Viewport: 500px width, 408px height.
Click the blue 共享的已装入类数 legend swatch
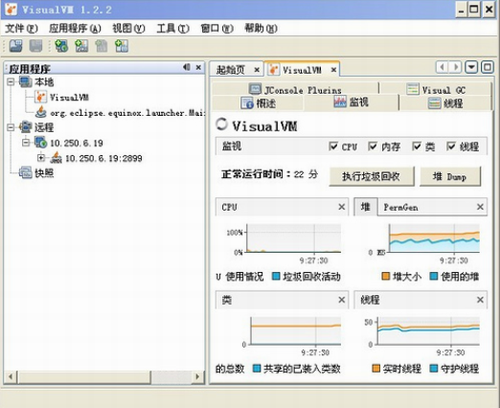257,368
